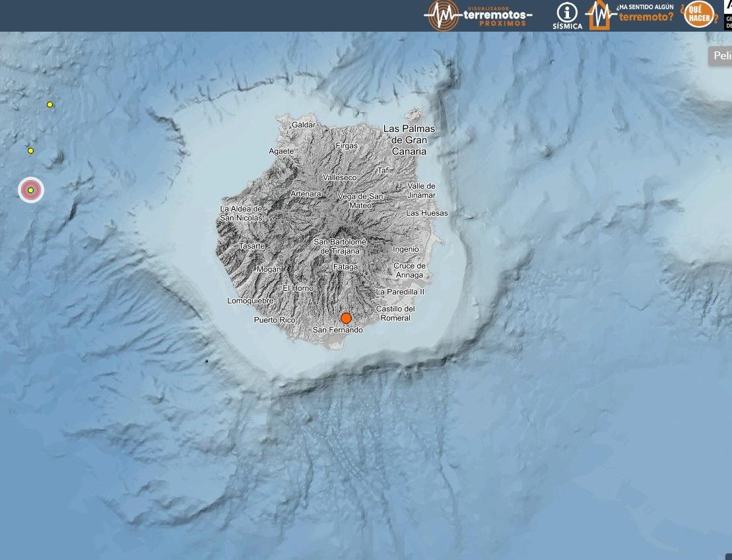Viewport: 732px width, 560px height.
Task: Click the middle yellow earthquake marker without ring
Action: click(x=30, y=151)
